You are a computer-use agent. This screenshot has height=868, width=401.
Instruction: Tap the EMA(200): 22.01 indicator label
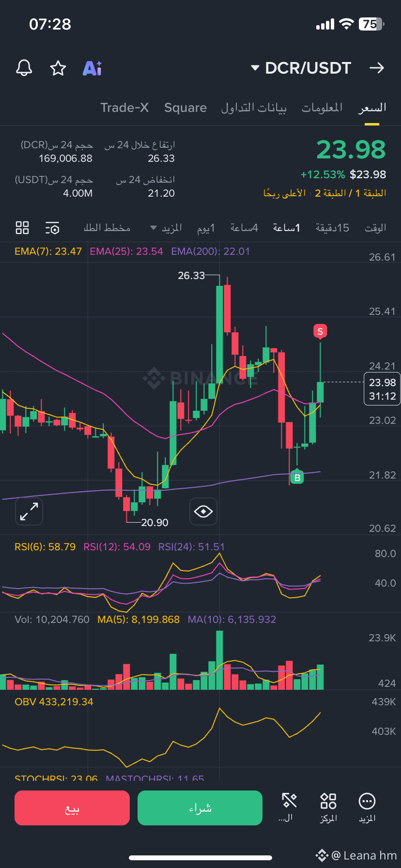(x=211, y=251)
